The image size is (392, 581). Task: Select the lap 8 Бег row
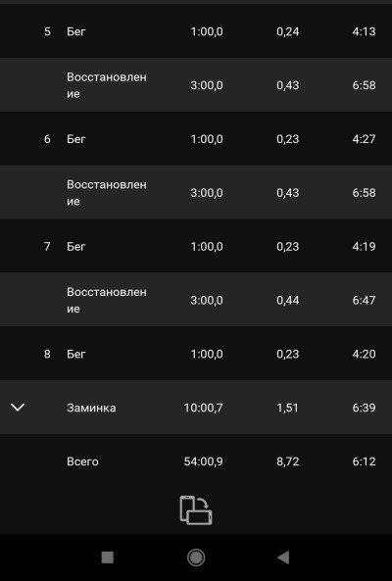click(x=196, y=354)
